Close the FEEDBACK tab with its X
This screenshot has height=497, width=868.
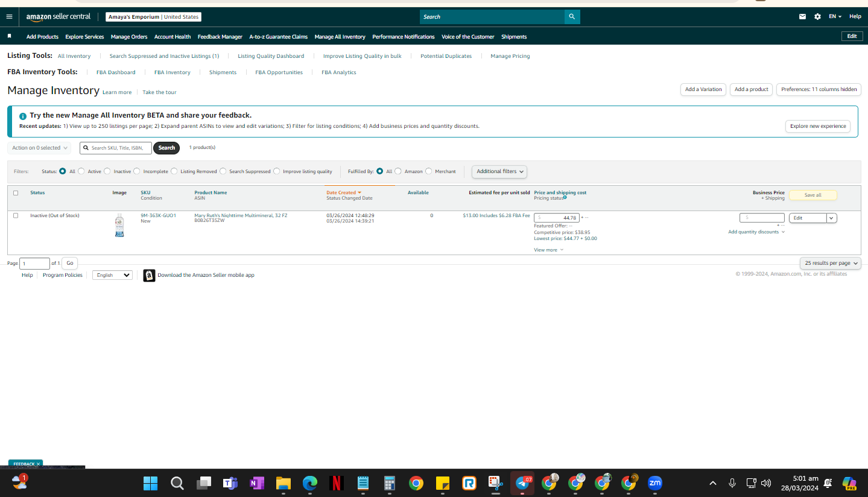click(38, 464)
